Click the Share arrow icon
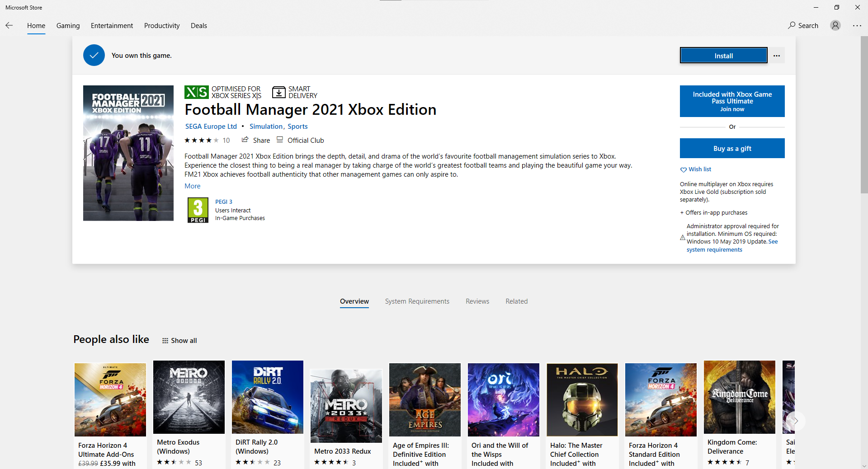Screen dimensions: 868x469 245,140
